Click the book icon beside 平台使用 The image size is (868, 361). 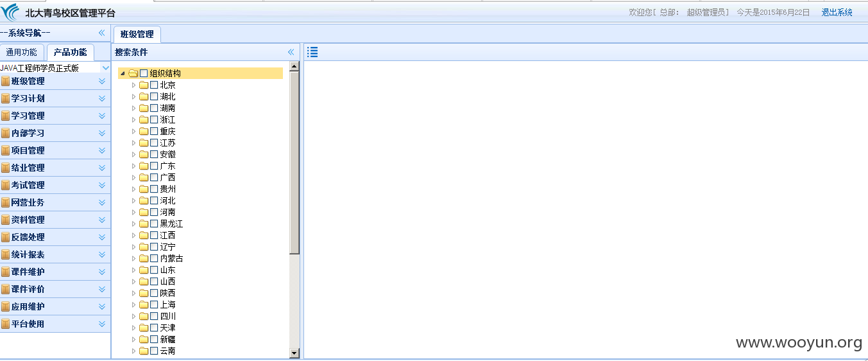coord(6,324)
